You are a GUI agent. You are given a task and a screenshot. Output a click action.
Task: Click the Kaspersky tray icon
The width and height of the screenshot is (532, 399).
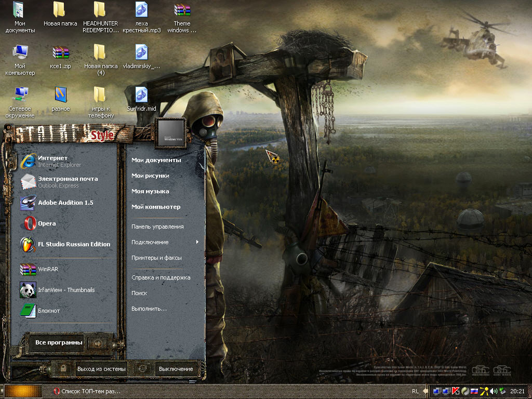click(x=455, y=391)
